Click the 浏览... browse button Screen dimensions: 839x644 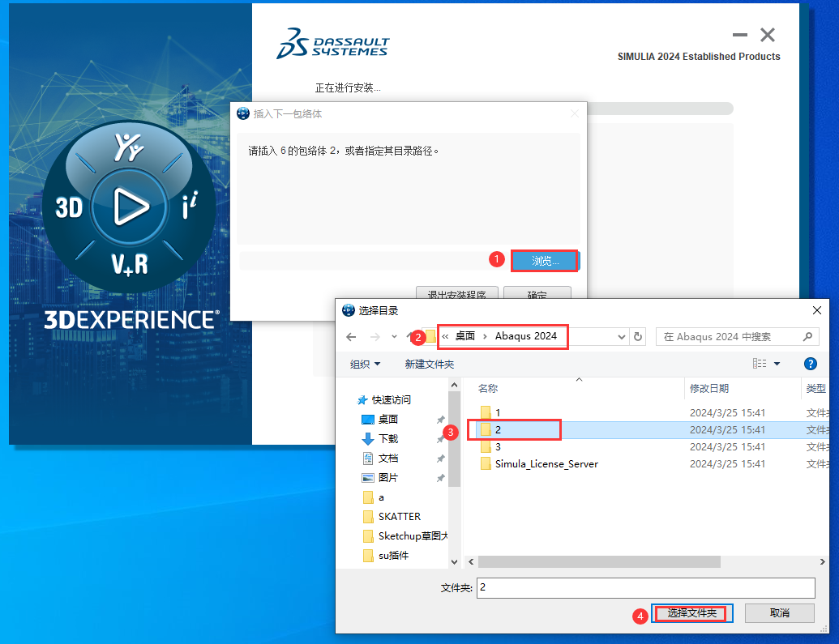(x=545, y=261)
